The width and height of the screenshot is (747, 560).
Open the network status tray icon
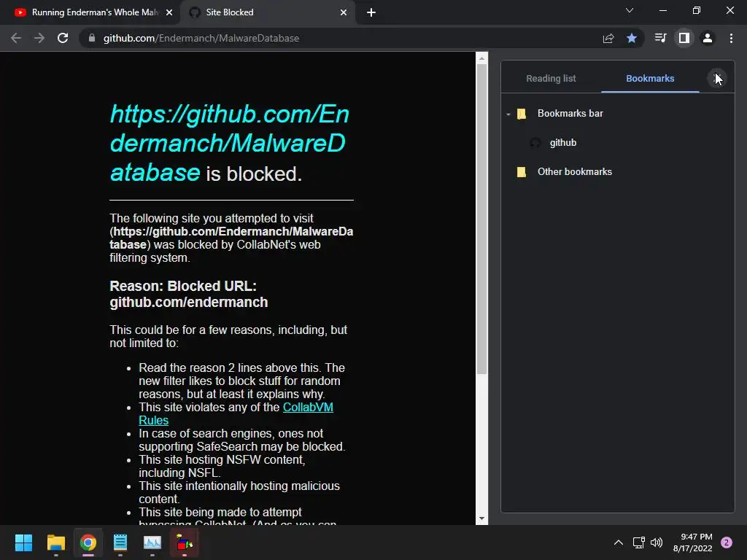[x=638, y=542]
